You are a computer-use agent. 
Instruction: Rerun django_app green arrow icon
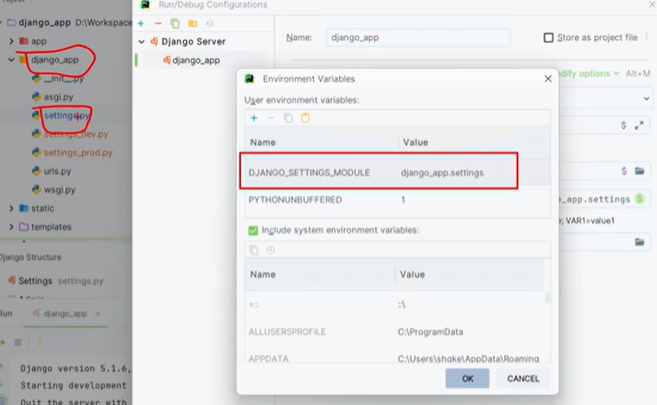point(3,342)
